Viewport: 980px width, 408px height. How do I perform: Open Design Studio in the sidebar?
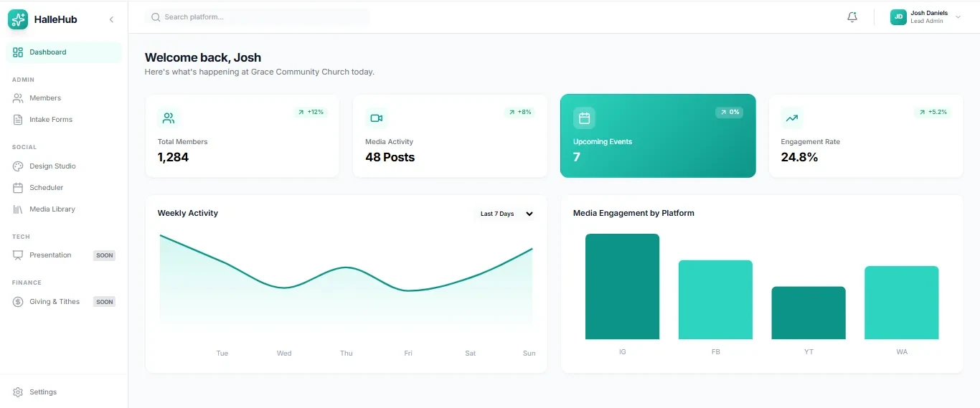tap(64, 166)
